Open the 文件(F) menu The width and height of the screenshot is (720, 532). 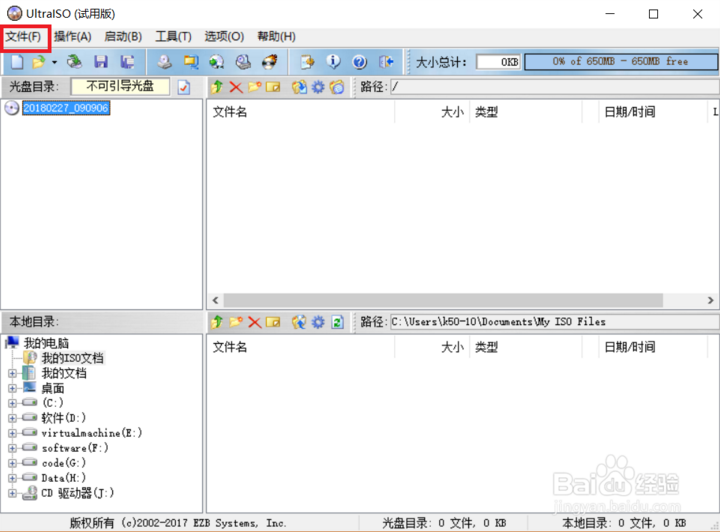pyautogui.click(x=23, y=37)
